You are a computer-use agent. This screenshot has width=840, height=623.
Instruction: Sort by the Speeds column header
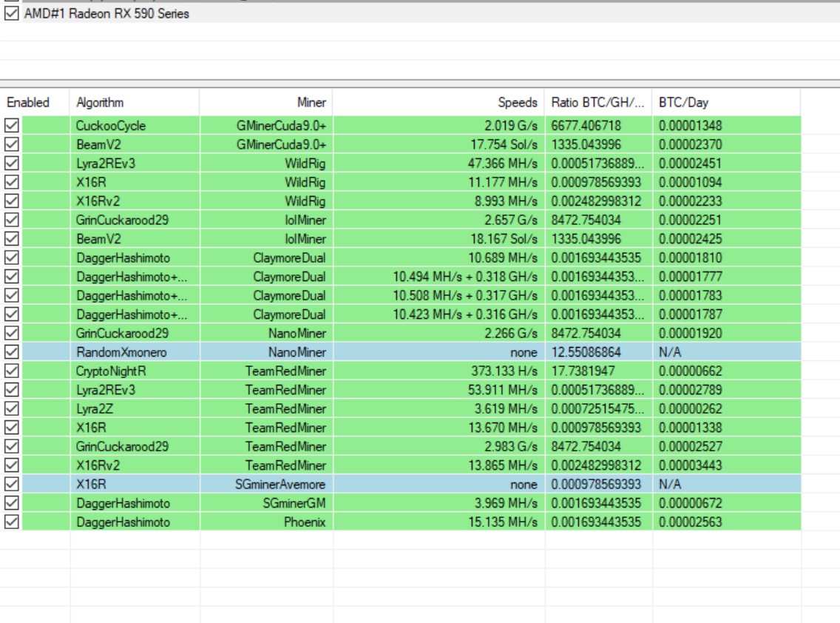coord(438,102)
